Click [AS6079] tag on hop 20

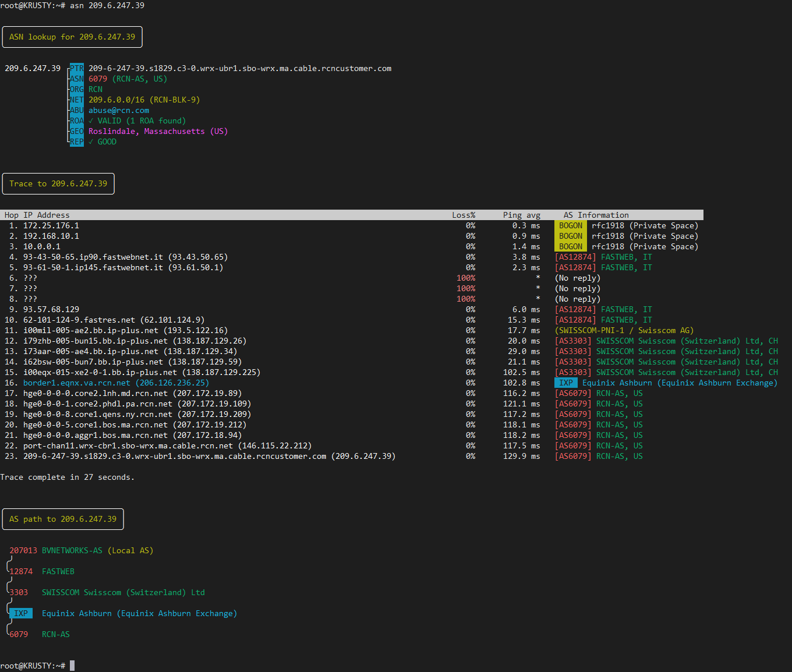click(x=573, y=425)
